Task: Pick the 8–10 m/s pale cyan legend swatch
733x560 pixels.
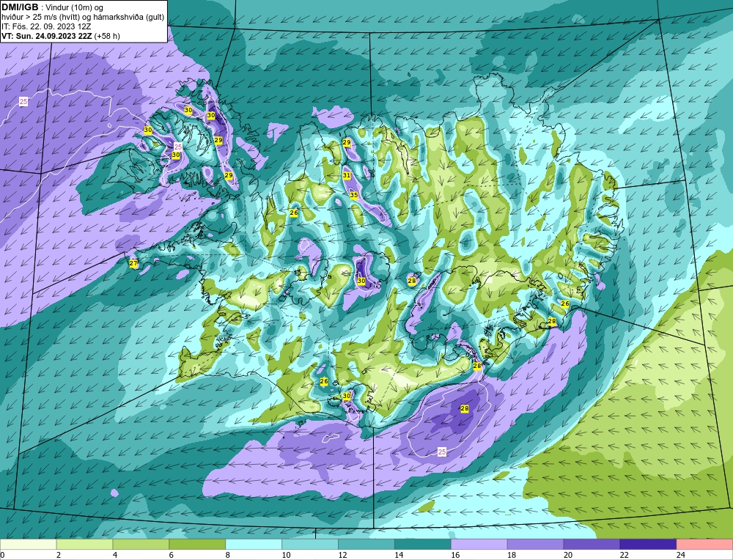Action: [254, 544]
